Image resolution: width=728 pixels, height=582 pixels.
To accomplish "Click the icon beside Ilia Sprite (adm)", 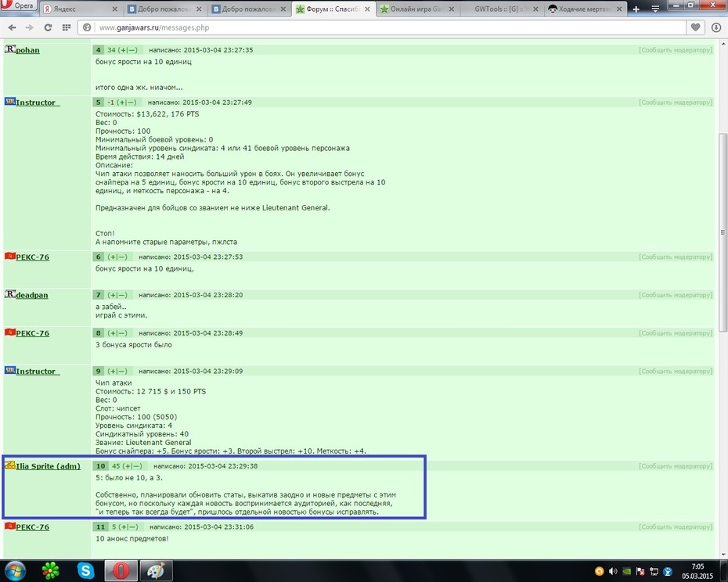I will (9, 465).
